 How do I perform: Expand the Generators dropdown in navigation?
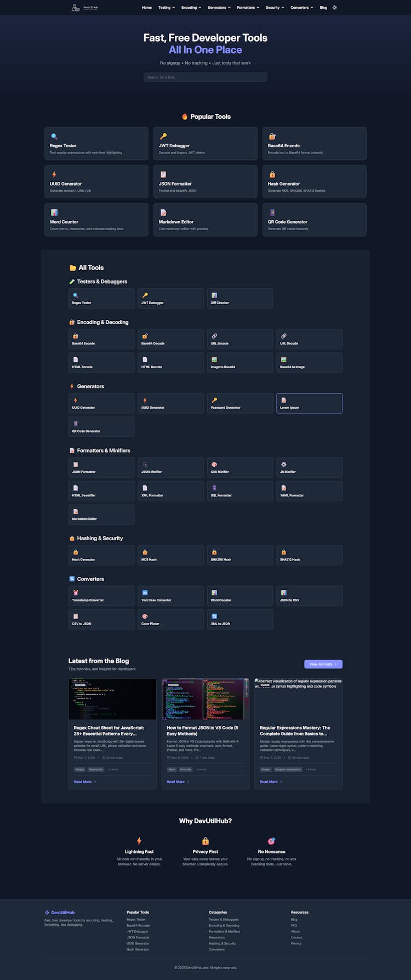219,8
